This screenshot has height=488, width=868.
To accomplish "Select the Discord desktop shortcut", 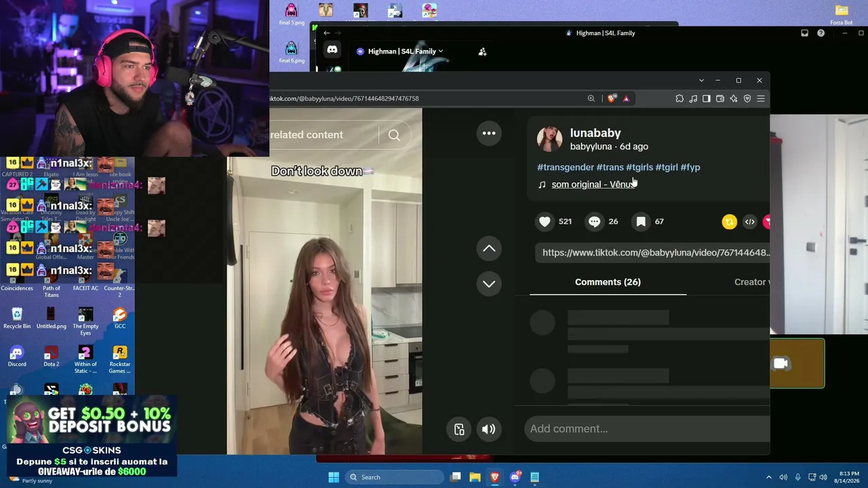I will pos(17,356).
